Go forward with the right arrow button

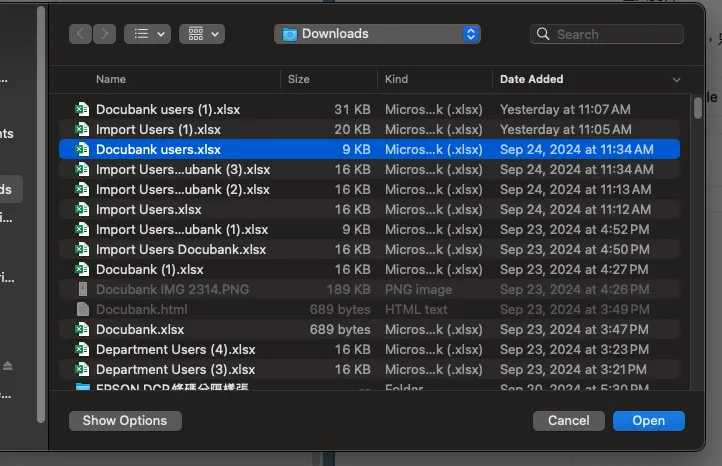point(105,34)
